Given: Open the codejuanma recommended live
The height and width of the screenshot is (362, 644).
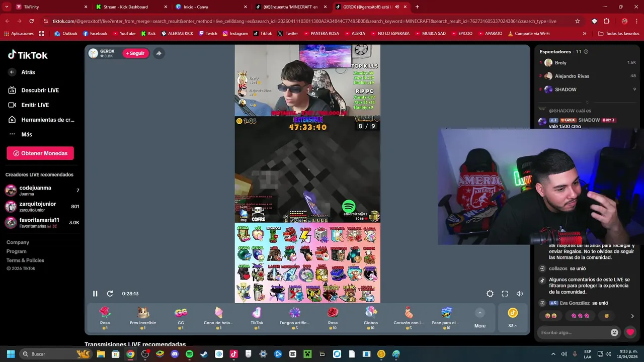Looking at the screenshot, I should coord(42,191).
